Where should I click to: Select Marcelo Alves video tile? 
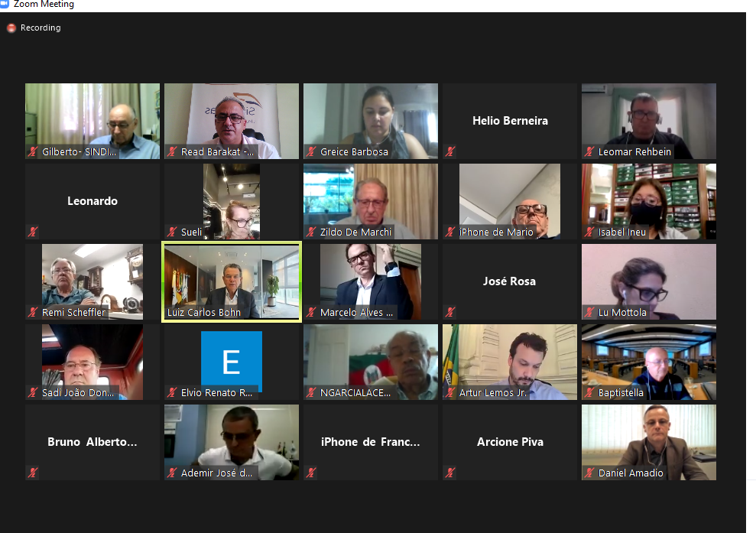coord(370,281)
